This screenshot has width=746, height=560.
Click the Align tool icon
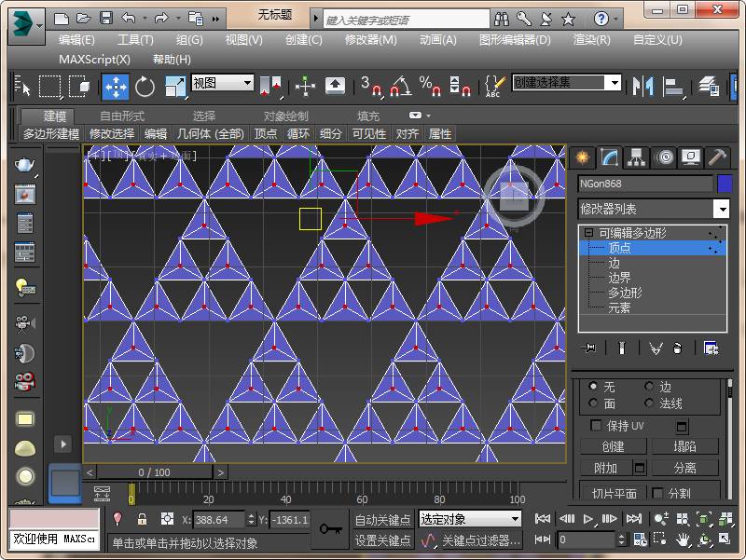[x=673, y=87]
